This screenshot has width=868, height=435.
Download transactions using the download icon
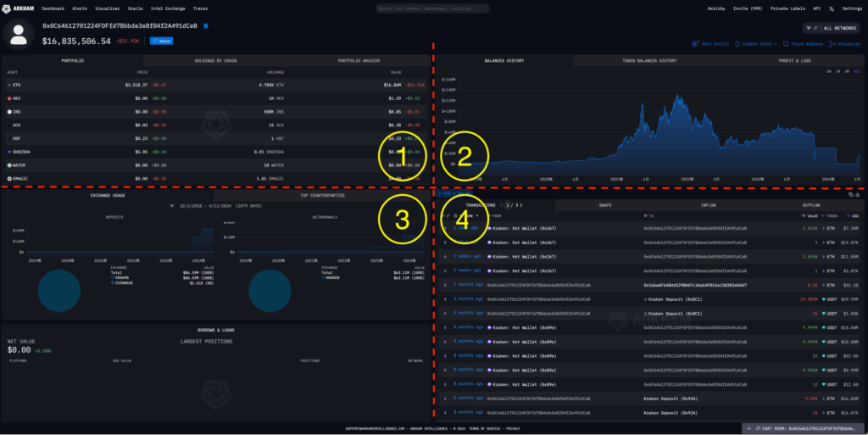pyautogui.click(x=860, y=195)
